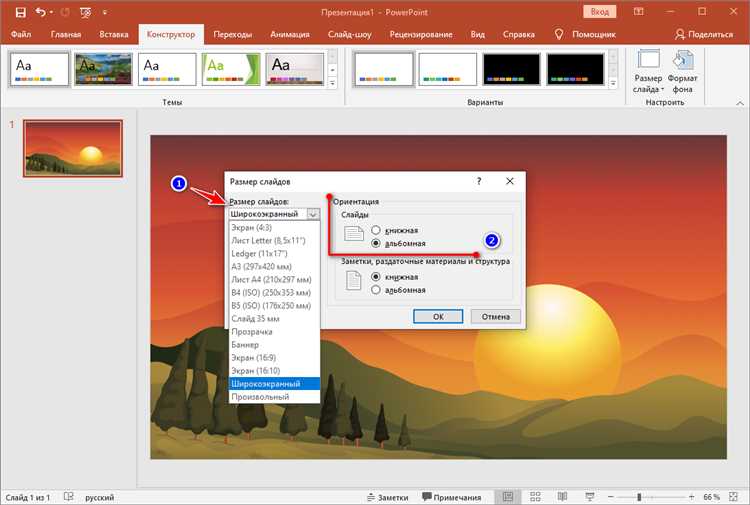Screen dimensions: 750x505
Task: Open the Размер слайда ribbon button
Action: pyautogui.click(x=649, y=70)
